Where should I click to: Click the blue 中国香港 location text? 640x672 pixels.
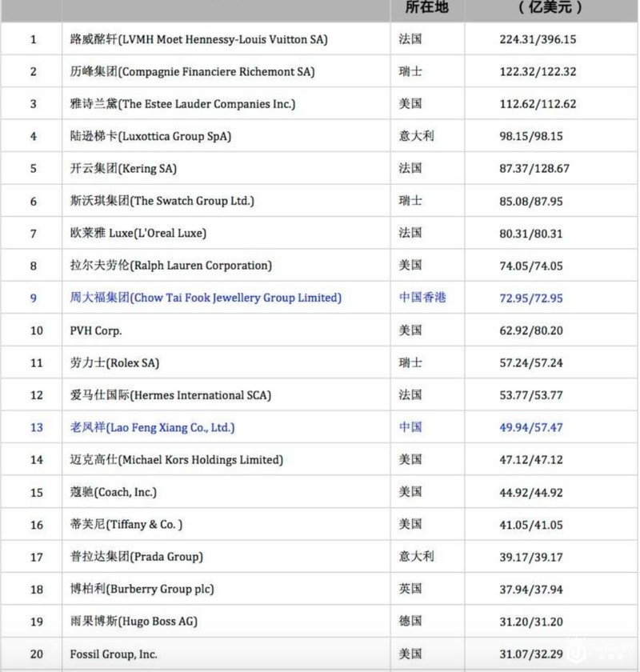(422, 298)
